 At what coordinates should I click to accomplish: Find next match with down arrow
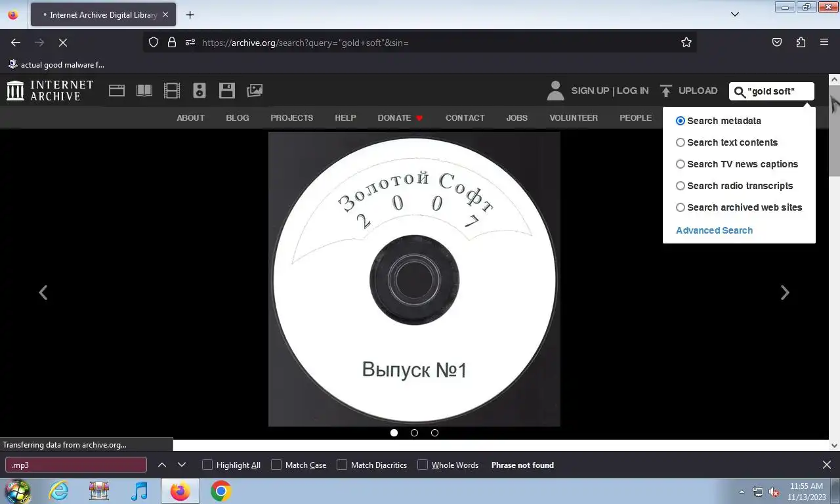pos(182,465)
